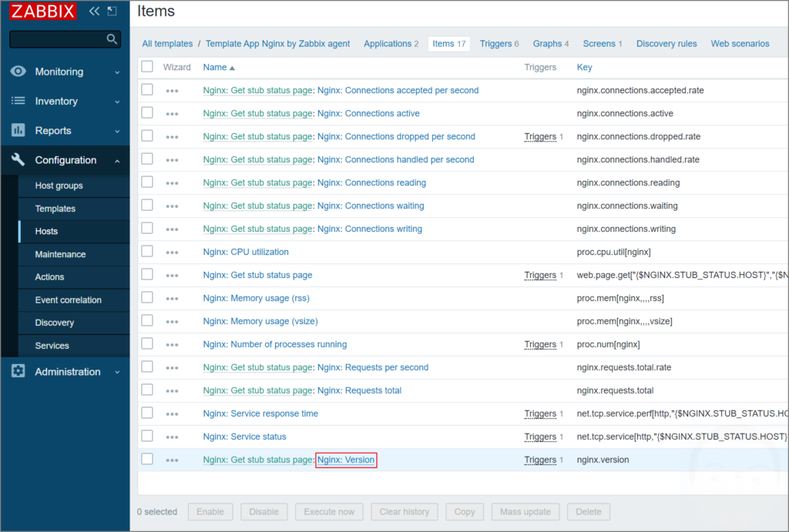The width and height of the screenshot is (789, 532).
Task: Click the Copy button
Action: tap(465, 512)
